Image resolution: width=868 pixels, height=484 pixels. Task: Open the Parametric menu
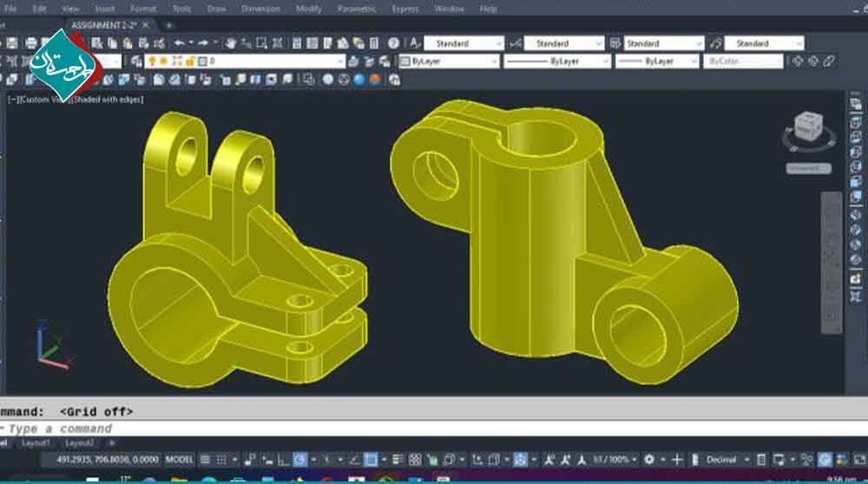pos(357,9)
